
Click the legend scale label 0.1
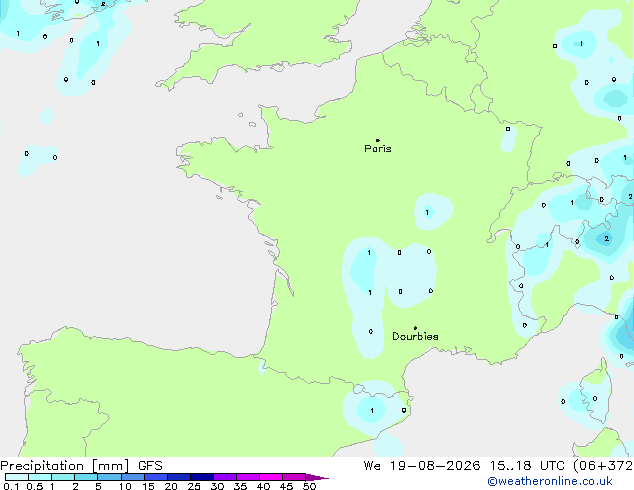11,486
